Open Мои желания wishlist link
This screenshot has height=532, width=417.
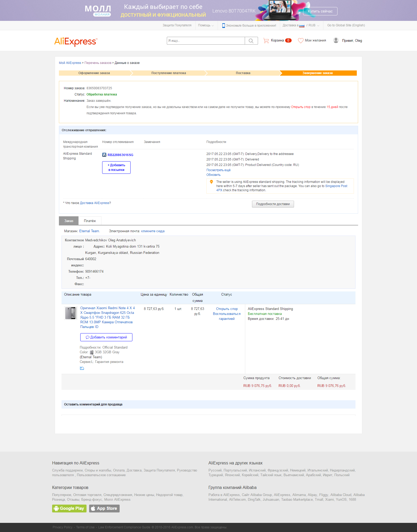pyautogui.click(x=315, y=40)
